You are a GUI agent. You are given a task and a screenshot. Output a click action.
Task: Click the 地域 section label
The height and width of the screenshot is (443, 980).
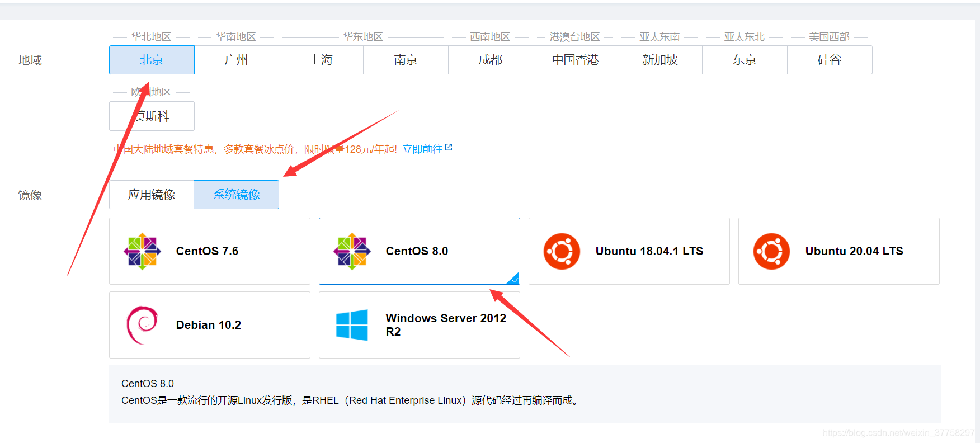30,60
